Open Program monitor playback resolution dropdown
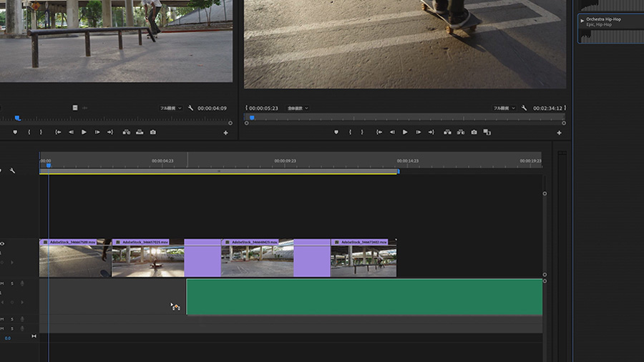This screenshot has height=362, width=644. click(504, 108)
